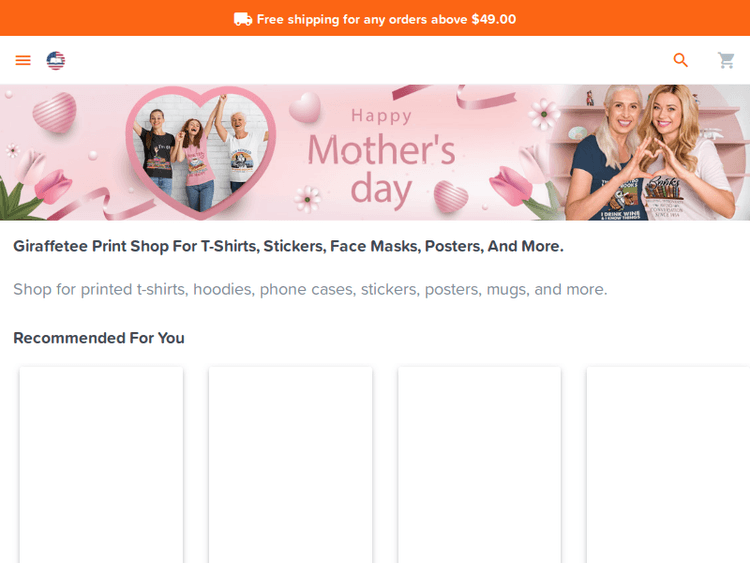
Task: Click the white flower below the heart photo
Action: [x=307, y=197]
